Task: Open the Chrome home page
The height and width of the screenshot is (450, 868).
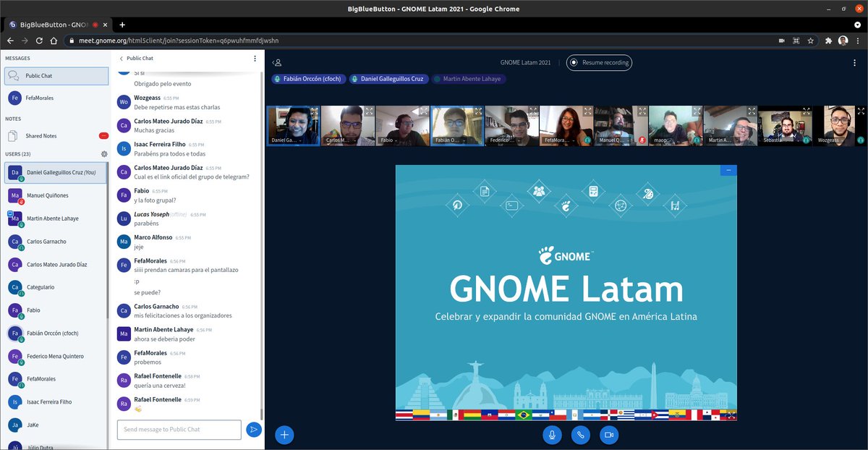Action: point(54,41)
